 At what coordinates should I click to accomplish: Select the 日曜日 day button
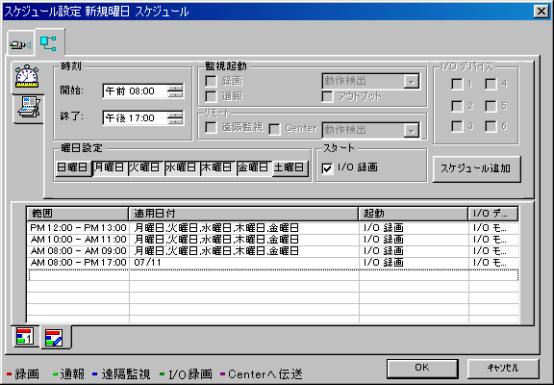coord(73,167)
